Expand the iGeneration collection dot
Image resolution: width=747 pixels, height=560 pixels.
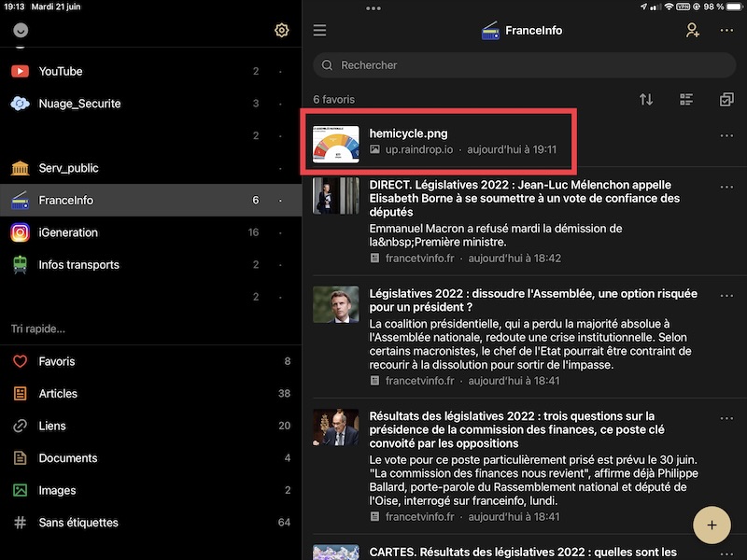pyautogui.click(x=280, y=232)
